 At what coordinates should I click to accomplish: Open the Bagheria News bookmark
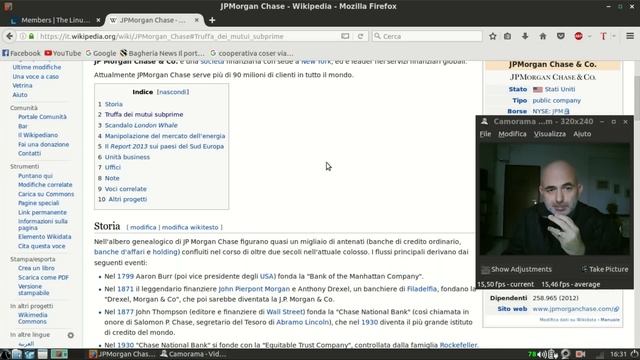[x=162, y=53]
